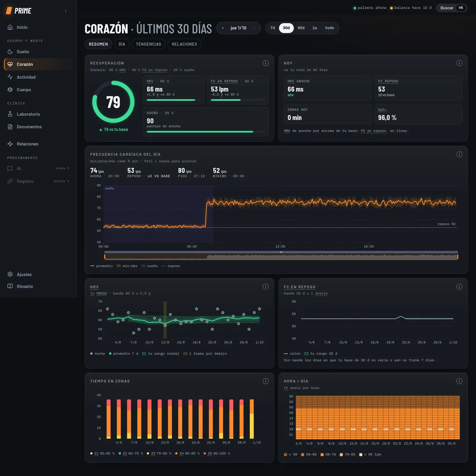Select the 30d time range
The width and height of the screenshot is (476, 476).
[x=286, y=28]
